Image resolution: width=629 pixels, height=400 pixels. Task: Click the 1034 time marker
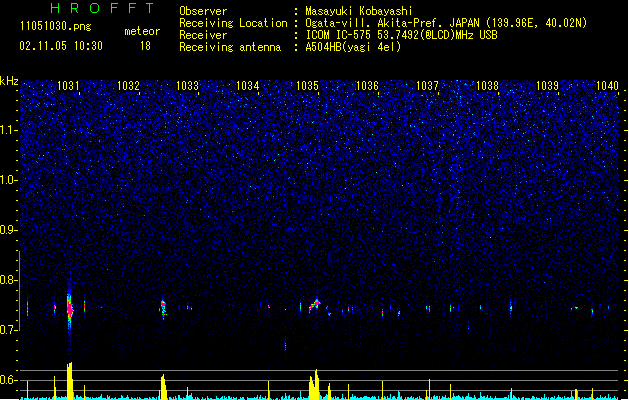tap(248, 86)
